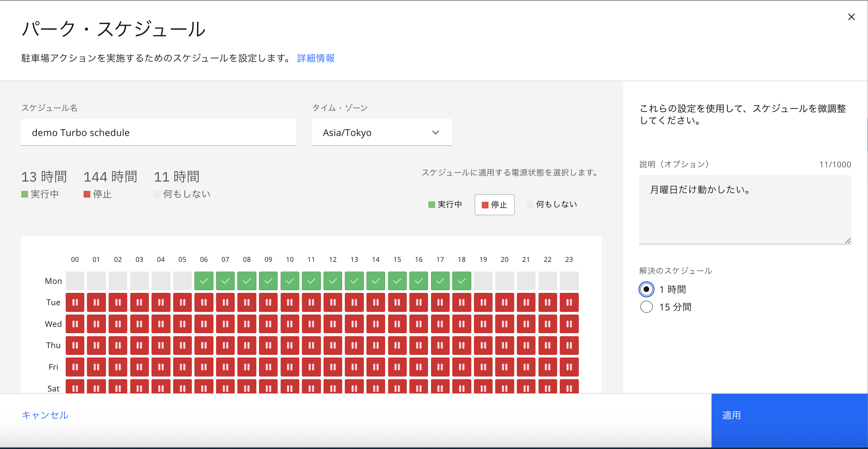Screen dimensions: 868x449
Task: Choose 何もしない power state option
Action: (552, 205)
